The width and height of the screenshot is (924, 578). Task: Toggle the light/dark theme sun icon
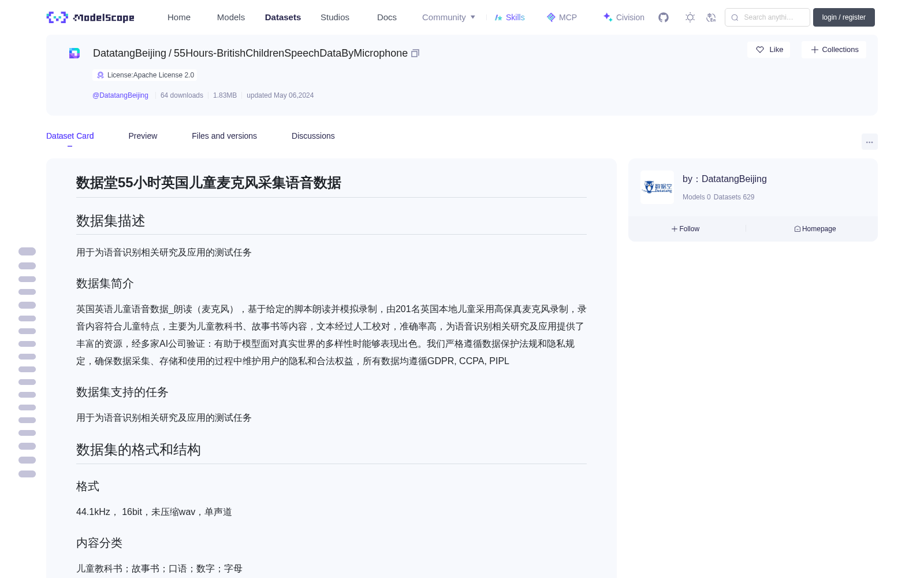point(690,17)
